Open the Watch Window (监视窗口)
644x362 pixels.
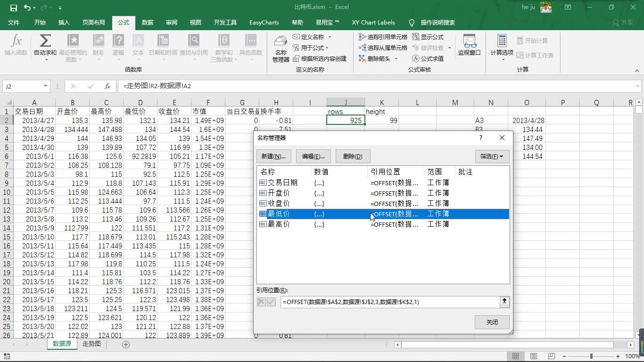point(469,45)
